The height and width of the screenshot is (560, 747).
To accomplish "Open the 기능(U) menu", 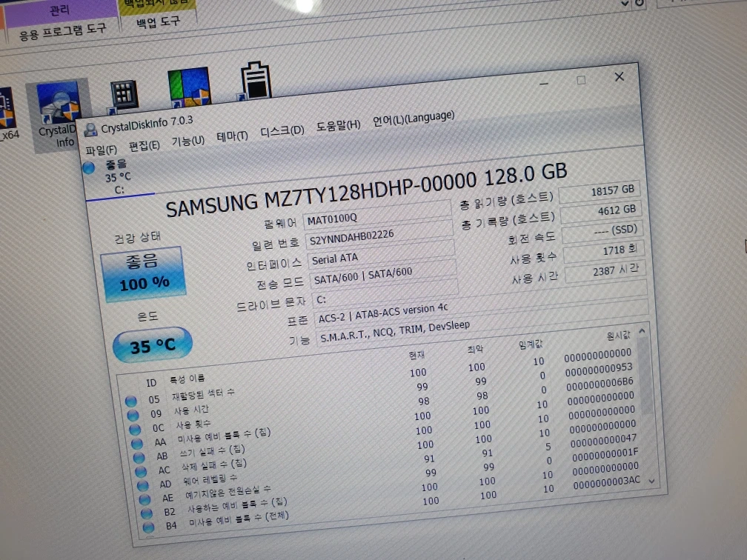I will (x=187, y=141).
